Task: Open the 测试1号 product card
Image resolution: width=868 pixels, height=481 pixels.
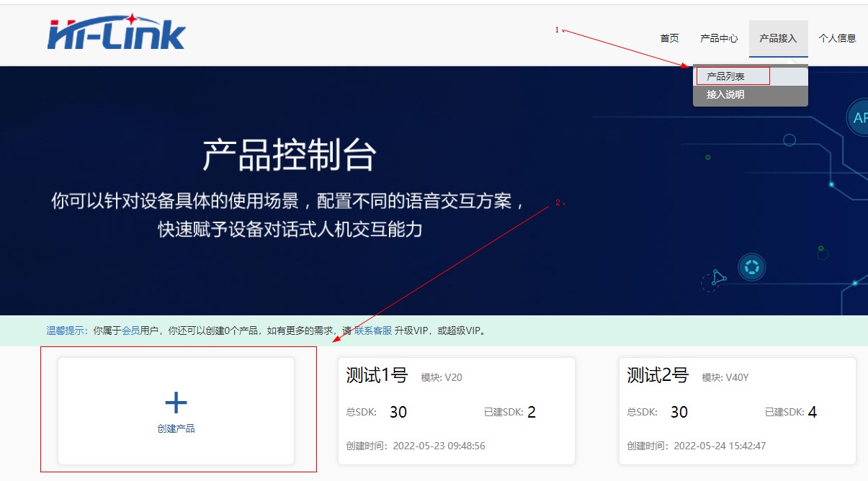Action: coord(456,411)
